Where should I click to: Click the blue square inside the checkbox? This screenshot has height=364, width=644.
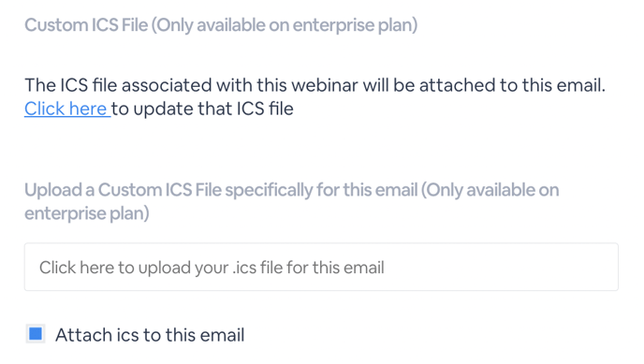click(x=36, y=334)
